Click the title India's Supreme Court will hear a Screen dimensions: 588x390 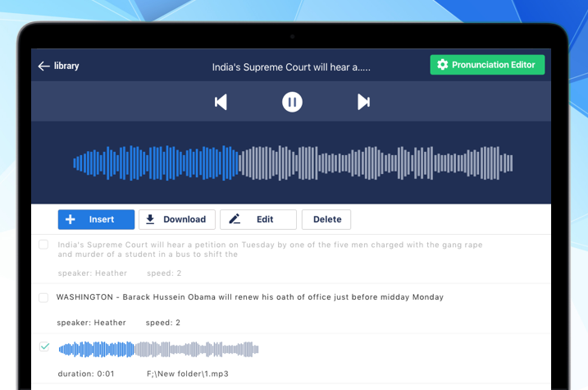pyautogui.click(x=291, y=67)
